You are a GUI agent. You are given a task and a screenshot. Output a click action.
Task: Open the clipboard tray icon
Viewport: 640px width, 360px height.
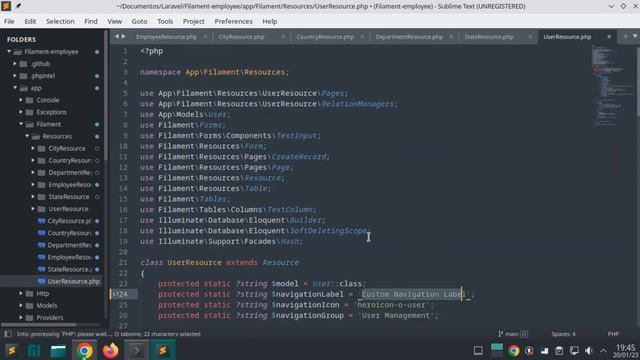559,351
